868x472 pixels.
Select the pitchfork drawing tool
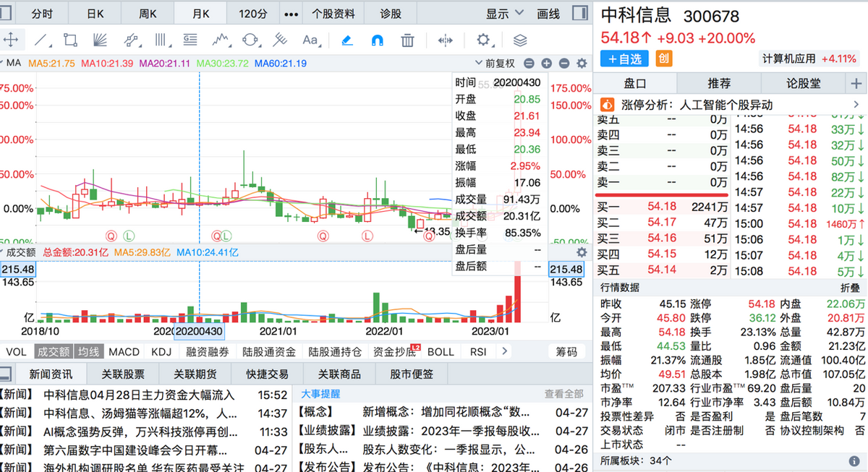(x=280, y=40)
